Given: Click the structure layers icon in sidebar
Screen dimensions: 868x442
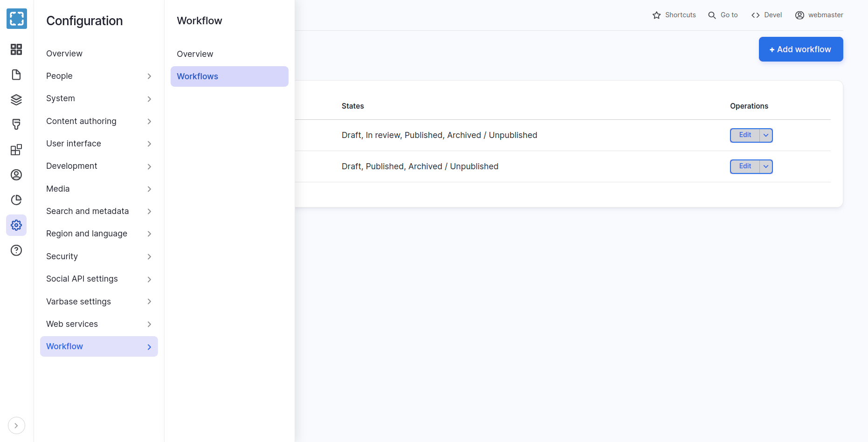Looking at the screenshot, I should tap(16, 99).
